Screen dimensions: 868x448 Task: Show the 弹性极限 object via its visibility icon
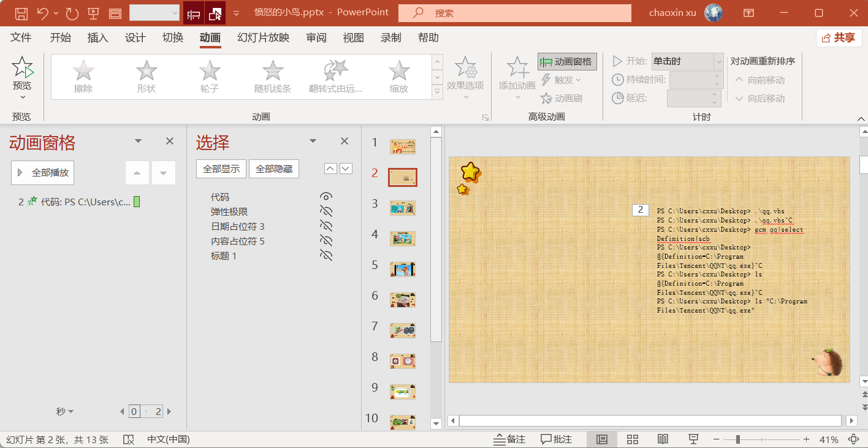(x=326, y=211)
